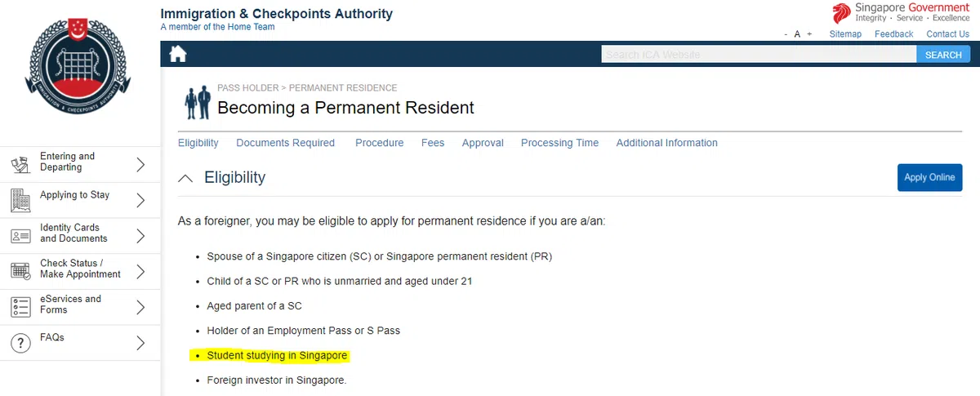980x396 pixels.
Task: Expand the FAQs sidebar arrow
Action: tap(140, 343)
